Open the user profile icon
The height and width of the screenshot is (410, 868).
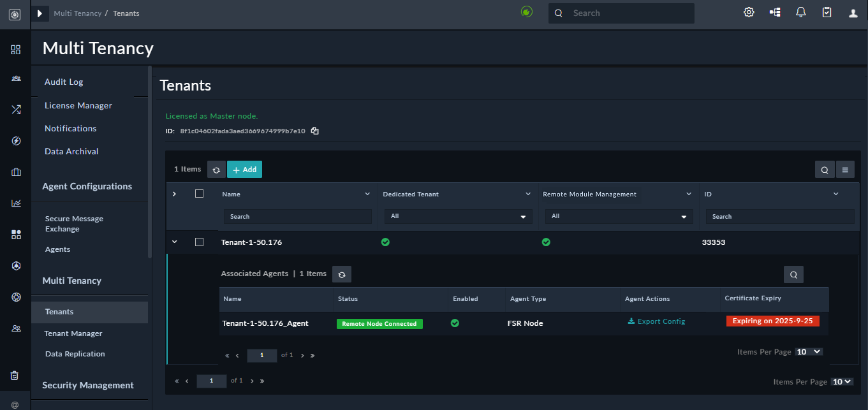853,11
